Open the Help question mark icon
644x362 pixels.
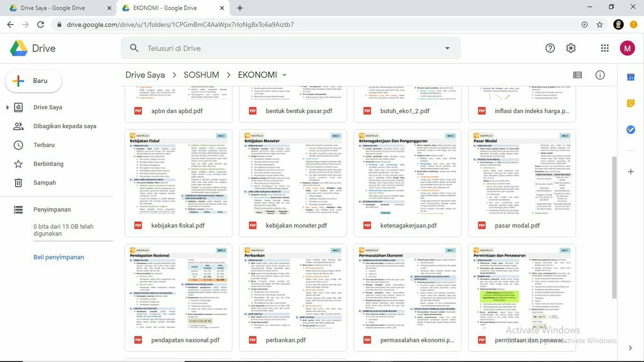pos(550,48)
